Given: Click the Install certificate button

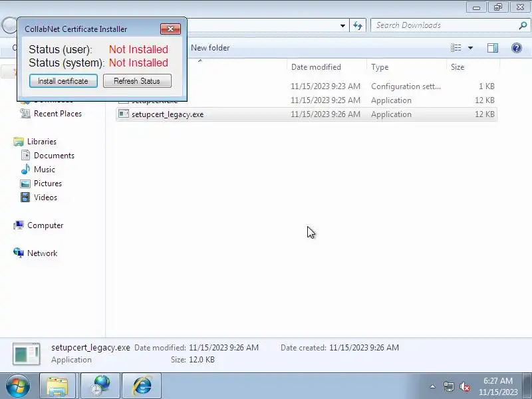Looking at the screenshot, I should click(63, 81).
